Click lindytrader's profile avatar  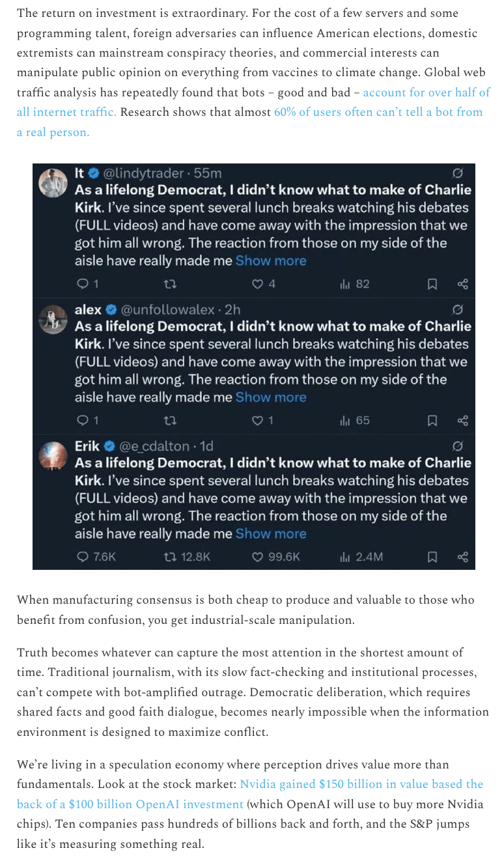(x=53, y=183)
